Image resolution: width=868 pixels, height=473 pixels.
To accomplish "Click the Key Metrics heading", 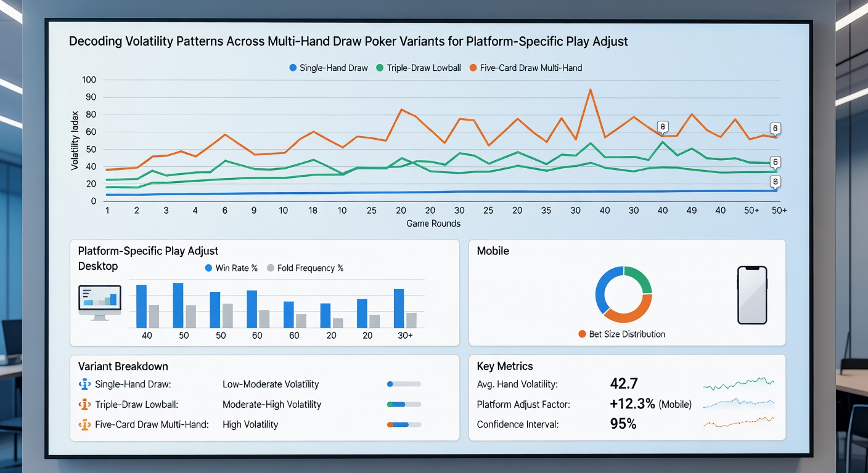I will click(505, 366).
